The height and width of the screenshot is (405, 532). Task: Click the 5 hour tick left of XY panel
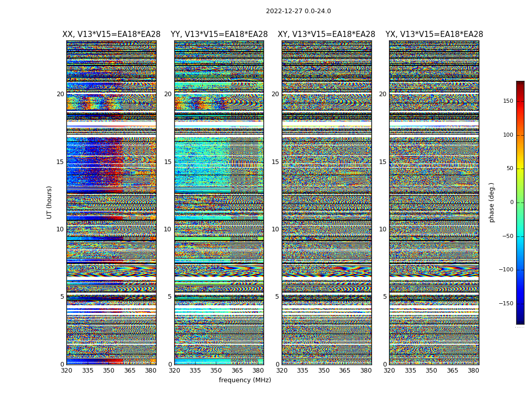point(277,297)
